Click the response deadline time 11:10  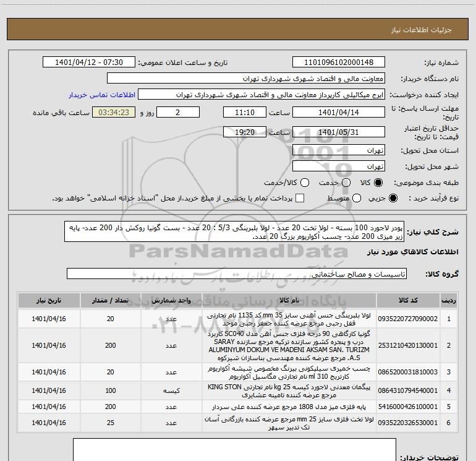pyautogui.click(x=245, y=112)
